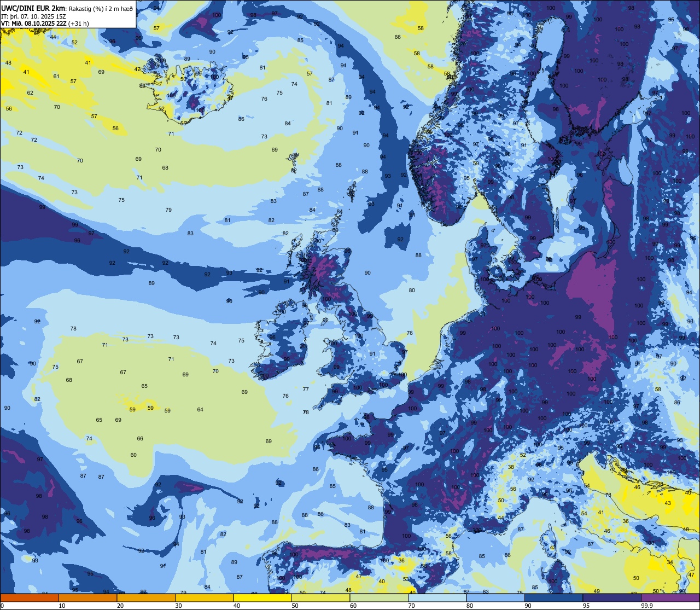
Task: Pick the pale blue 70–80 legend swatch
Action: (x=437, y=598)
